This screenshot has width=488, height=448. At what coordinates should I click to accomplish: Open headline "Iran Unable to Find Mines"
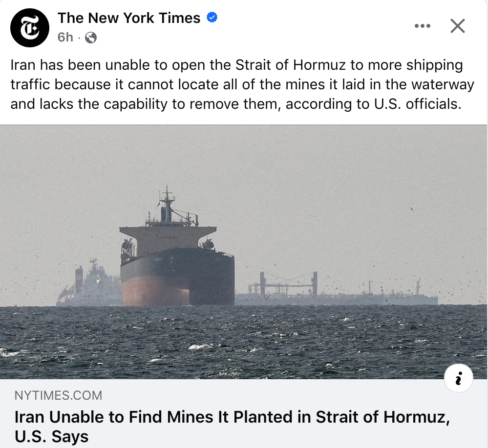click(x=231, y=417)
